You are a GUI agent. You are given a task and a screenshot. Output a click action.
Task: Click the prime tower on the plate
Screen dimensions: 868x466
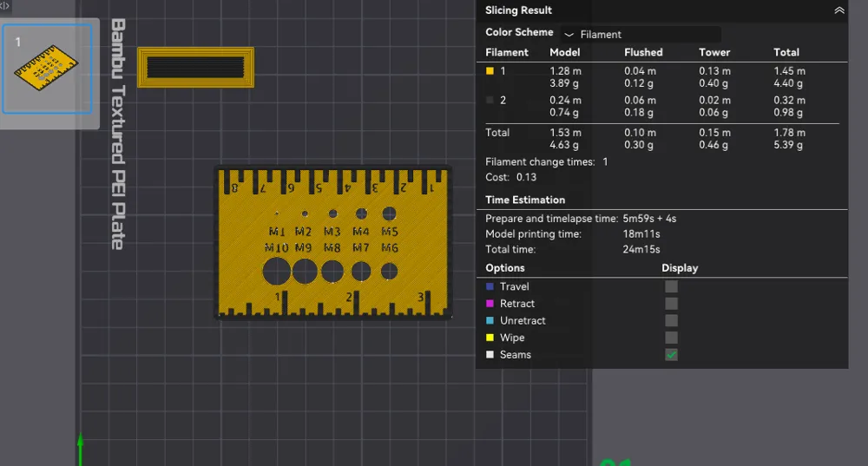pyautogui.click(x=196, y=68)
